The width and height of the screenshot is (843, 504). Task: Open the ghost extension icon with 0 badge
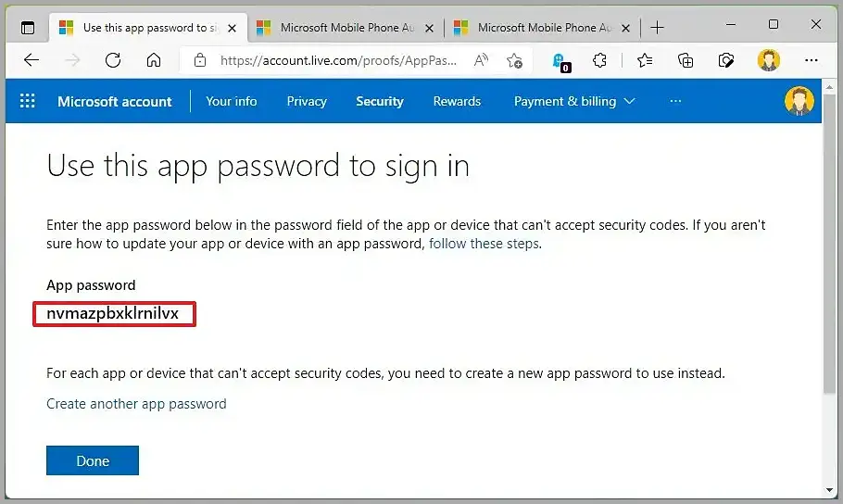pyautogui.click(x=561, y=61)
